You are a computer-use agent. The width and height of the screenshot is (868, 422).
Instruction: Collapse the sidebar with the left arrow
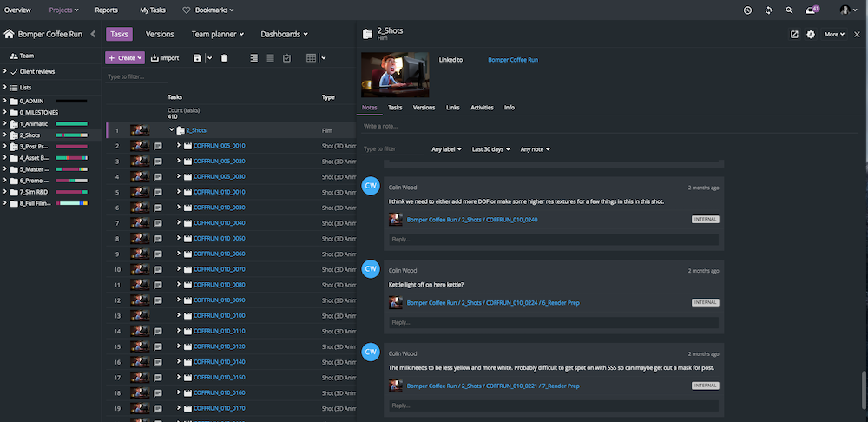[93, 34]
